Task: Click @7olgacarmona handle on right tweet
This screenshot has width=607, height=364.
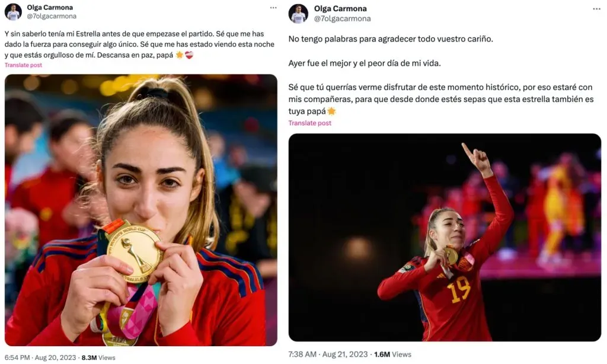Action: [342, 18]
